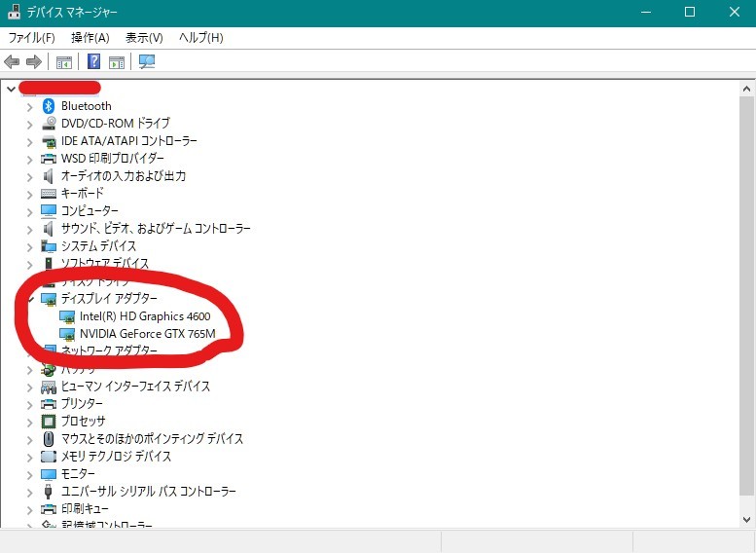This screenshot has height=553, width=756.
Task: Click the WSD 印刷プロバイダー printer icon
Action: pyautogui.click(x=49, y=159)
